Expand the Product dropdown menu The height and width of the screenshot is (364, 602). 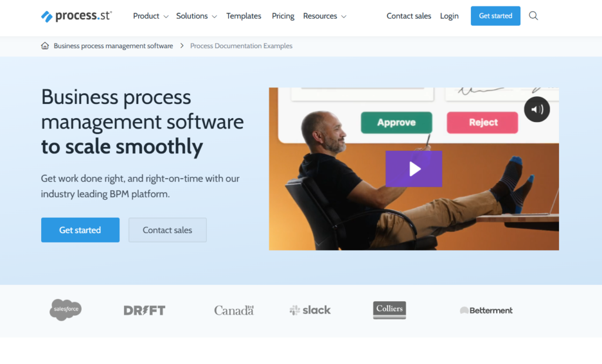(x=150, y=16)
